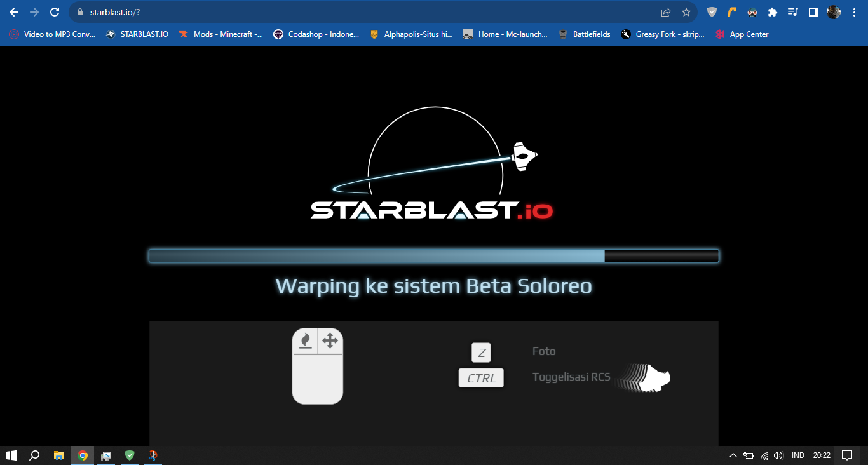Visit the Greasy Fork bookmark
The width and height of the screenshot is (868, 465).
coord(663,34)
